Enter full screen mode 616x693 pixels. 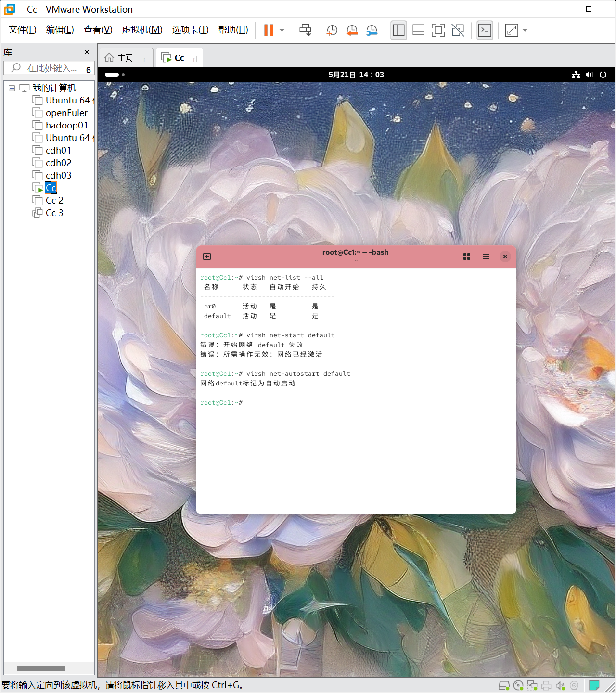tap(438, 30)
